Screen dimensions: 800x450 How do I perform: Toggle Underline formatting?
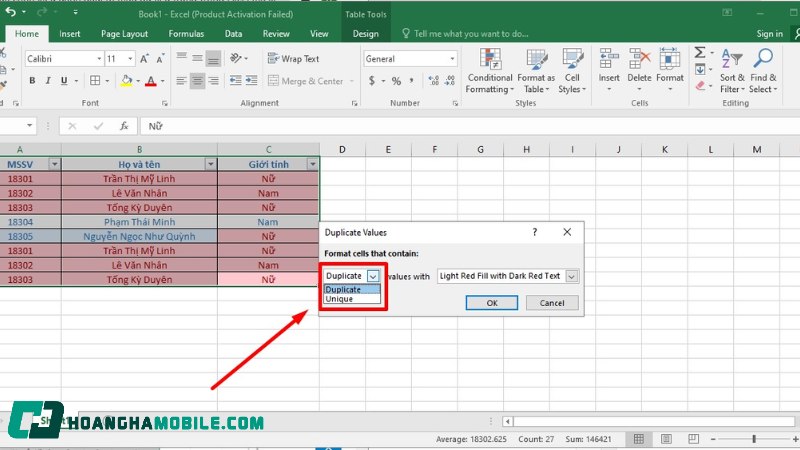(x=64, y=81)
